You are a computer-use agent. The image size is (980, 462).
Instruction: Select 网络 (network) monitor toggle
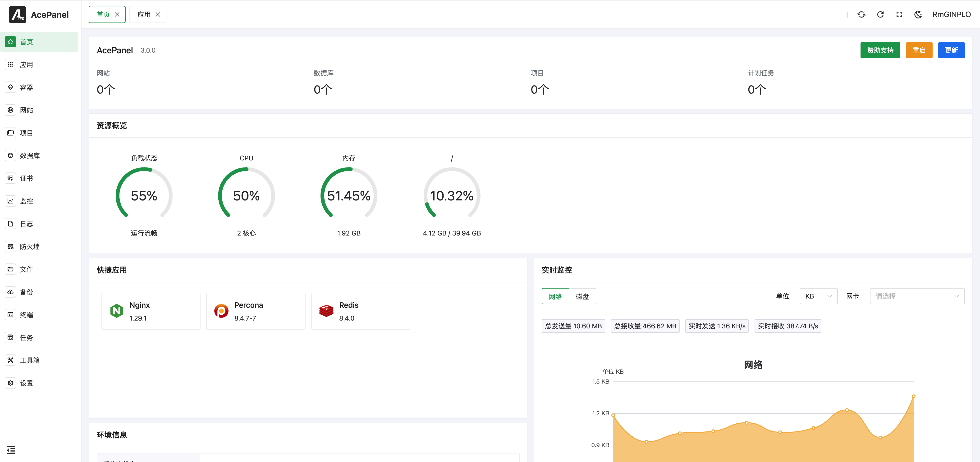click(555, 296)
